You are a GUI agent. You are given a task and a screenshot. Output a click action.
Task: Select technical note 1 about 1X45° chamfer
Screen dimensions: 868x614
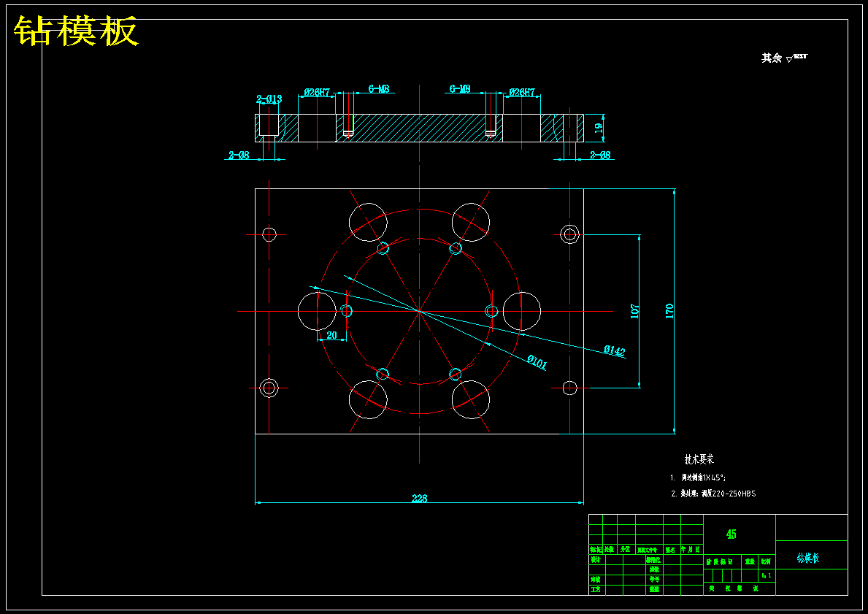(x=697, y=477)
